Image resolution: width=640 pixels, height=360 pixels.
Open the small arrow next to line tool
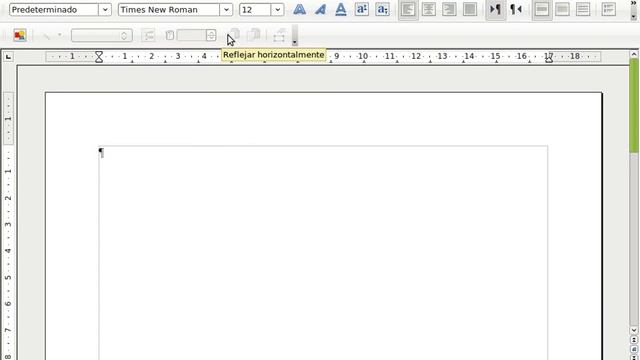pos(60,36)
